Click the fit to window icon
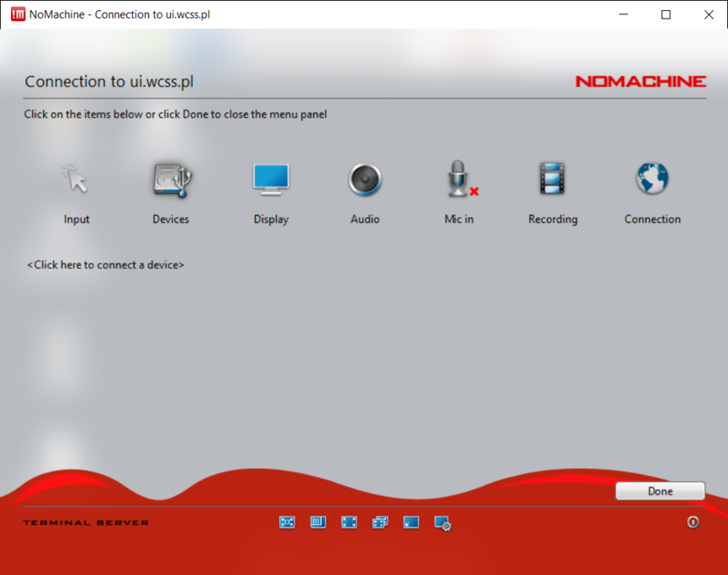728x575 pixels. coord(287,522)
